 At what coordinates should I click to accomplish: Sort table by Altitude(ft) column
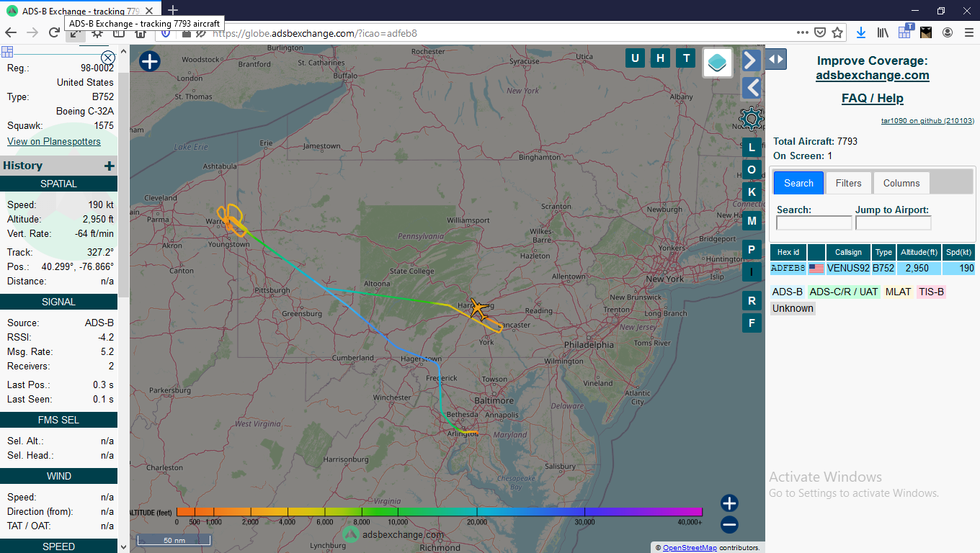pyautogui.click(x=919, y=252)
